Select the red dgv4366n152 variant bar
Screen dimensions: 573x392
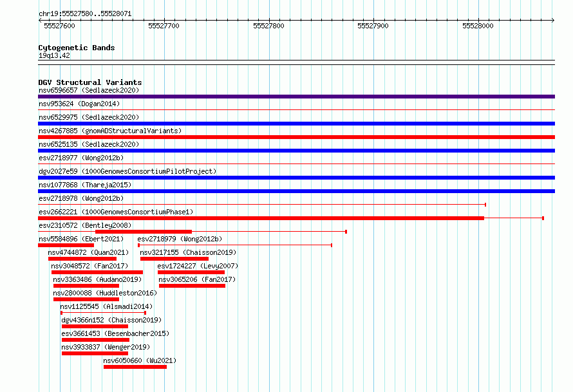coord(95,326)
